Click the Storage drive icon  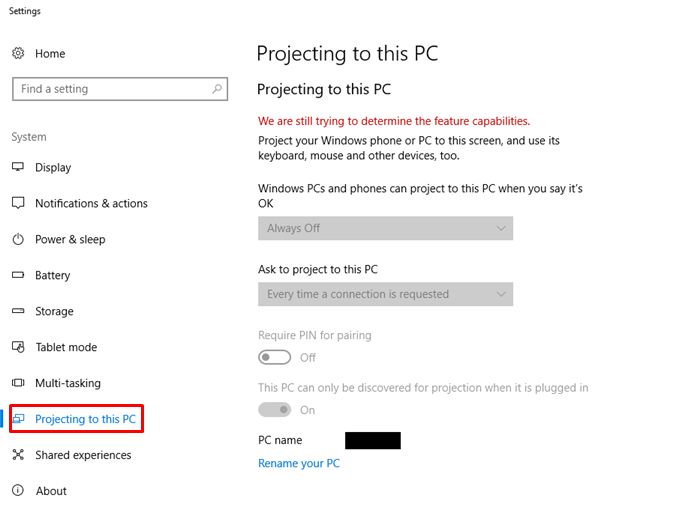[x=18, y=311]
